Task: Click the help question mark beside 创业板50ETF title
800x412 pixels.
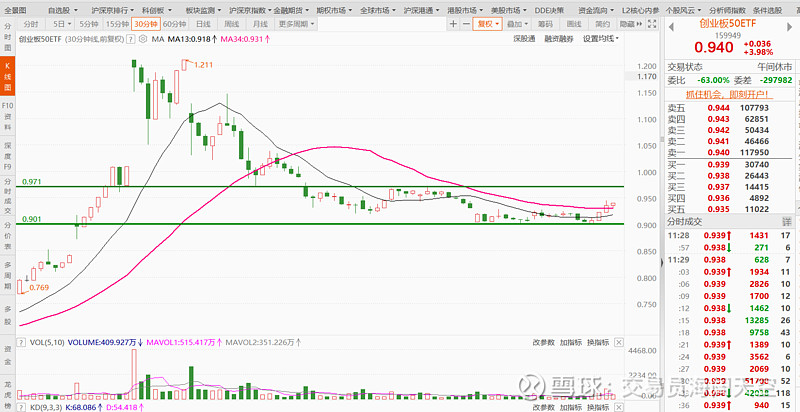Action: (x=131, y=38)
